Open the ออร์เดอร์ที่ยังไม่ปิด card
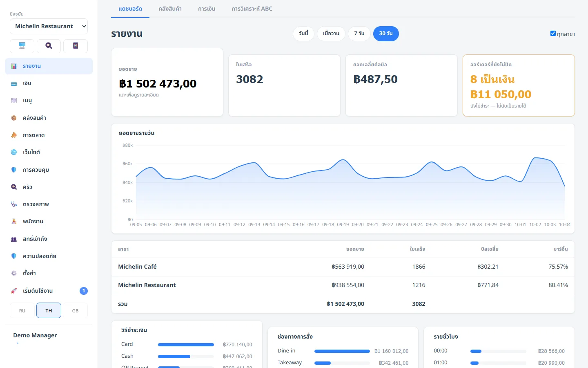Screen dimensions: 588x368 [x=519, y=85]
